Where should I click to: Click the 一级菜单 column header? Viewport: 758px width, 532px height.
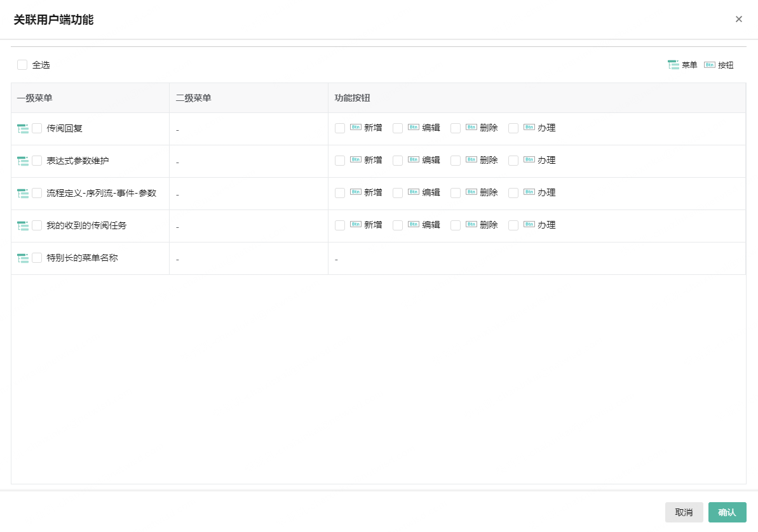point(35,98)
